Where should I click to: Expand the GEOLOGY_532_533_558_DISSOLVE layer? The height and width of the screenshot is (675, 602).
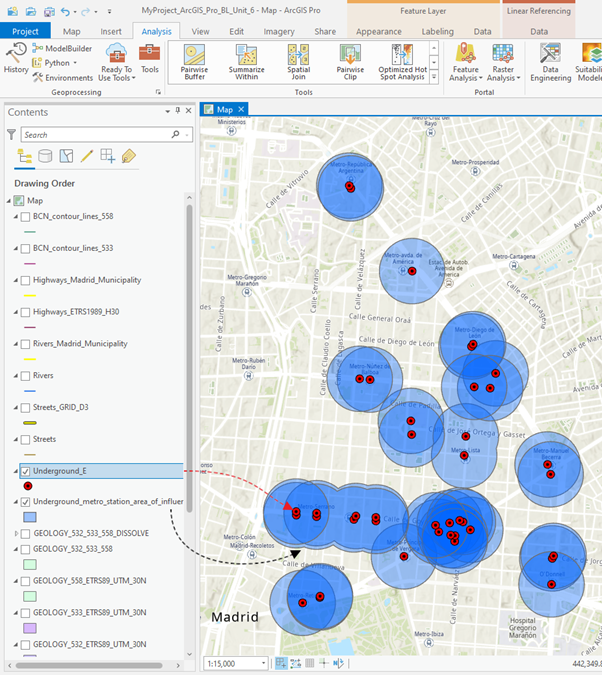tap(16, 534)
